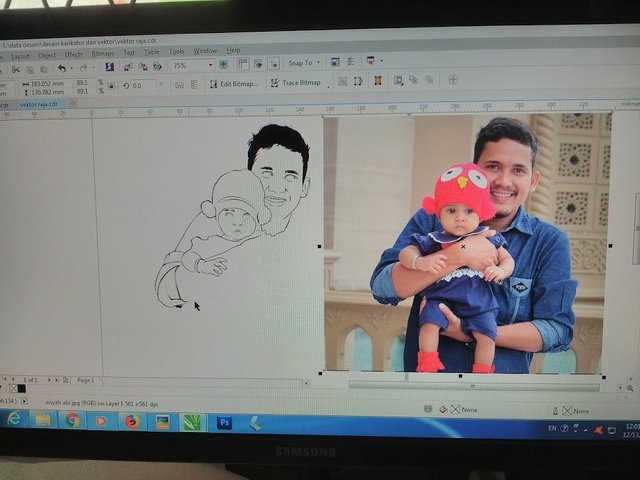Click the Publish to PDF icon
The image size is (640, 480).
pyautogui.click(x=157, y=66)
